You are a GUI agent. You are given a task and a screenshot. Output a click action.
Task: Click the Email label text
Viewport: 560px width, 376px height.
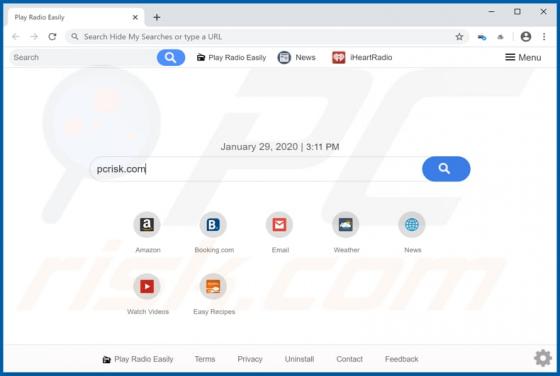(x=280, y=250)
